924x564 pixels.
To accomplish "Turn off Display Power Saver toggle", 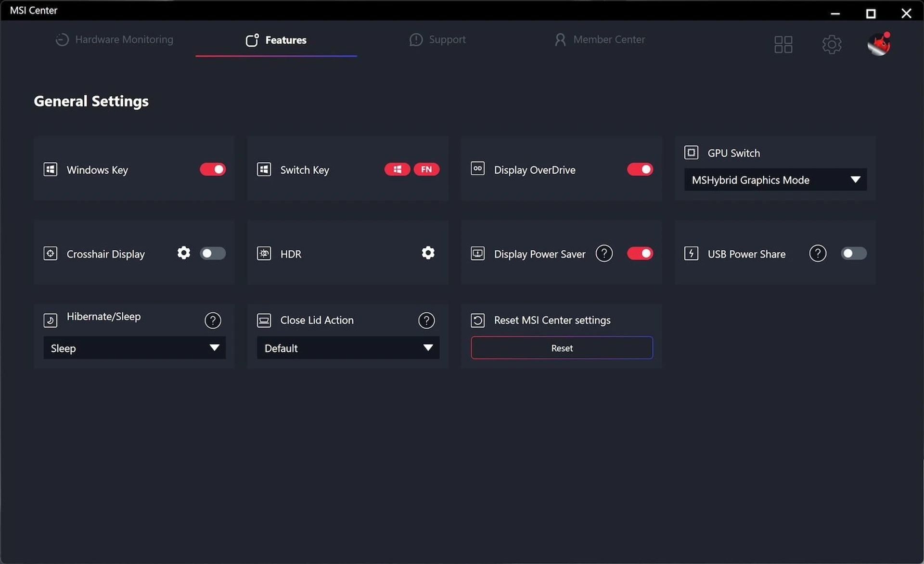I will tap(640, 253).
